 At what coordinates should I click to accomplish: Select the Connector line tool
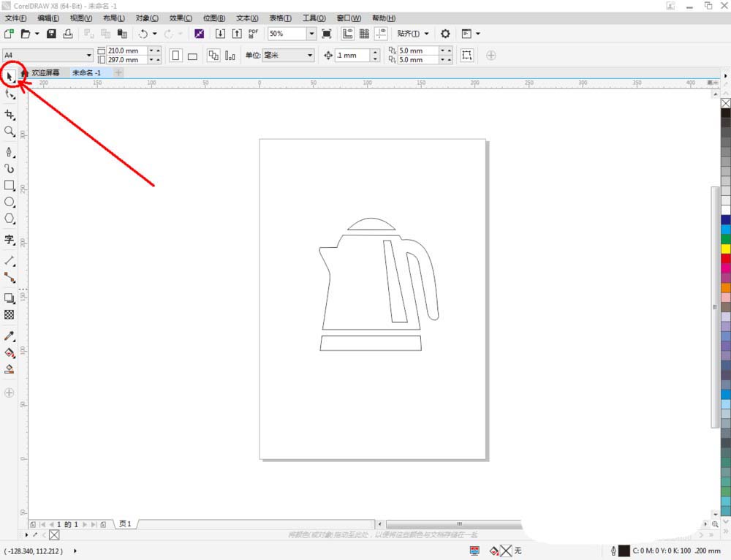pyautogui.click(x=10, y=277)
